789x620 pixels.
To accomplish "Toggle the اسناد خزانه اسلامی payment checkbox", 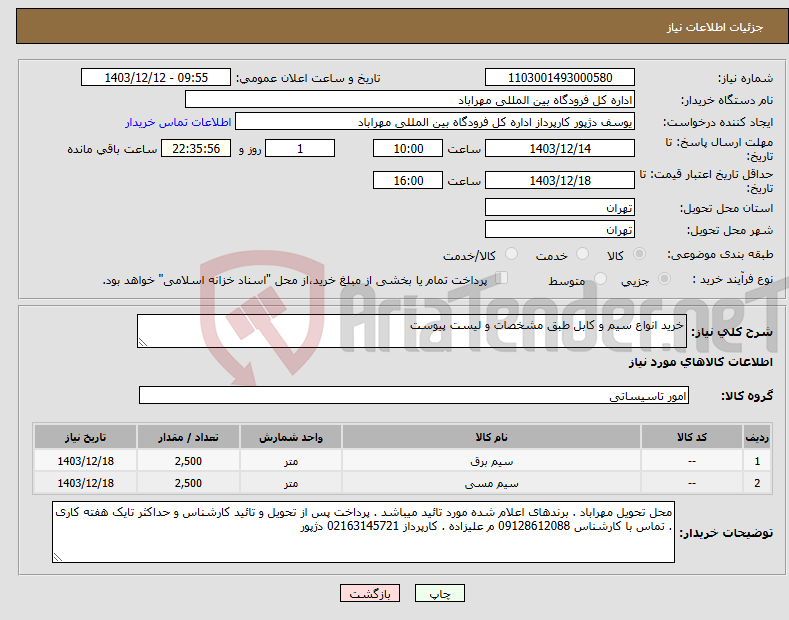I will tap(502, 278).
